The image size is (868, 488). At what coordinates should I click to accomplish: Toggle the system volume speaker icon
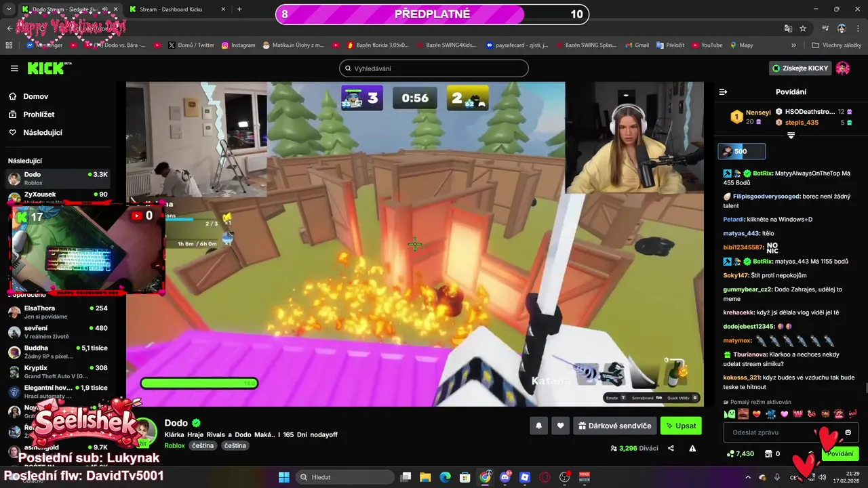(823, 477)
